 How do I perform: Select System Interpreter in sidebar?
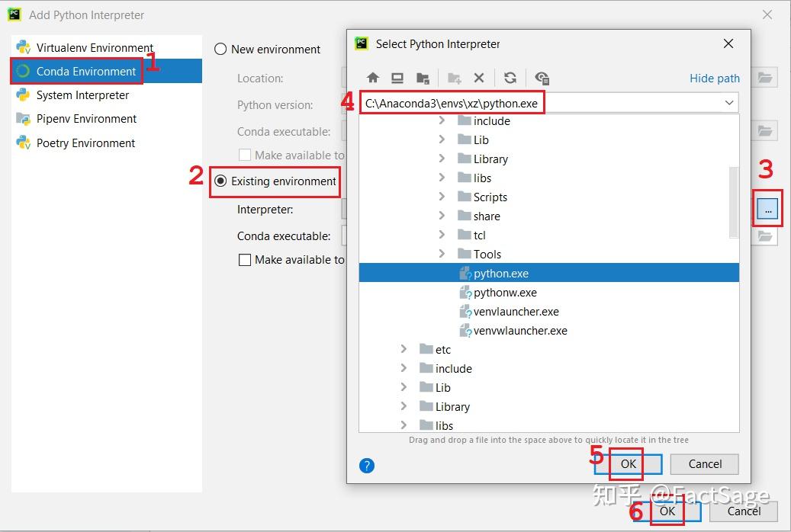click(x=107, y=95)
